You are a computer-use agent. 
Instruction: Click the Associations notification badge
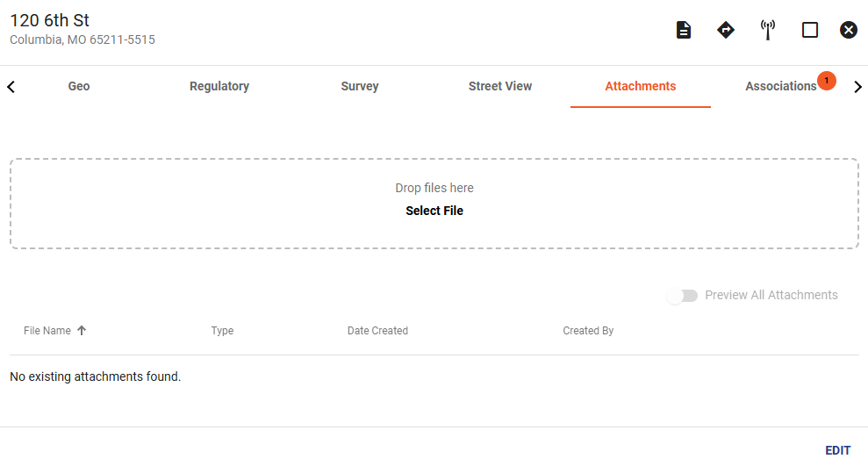[827, 81]
